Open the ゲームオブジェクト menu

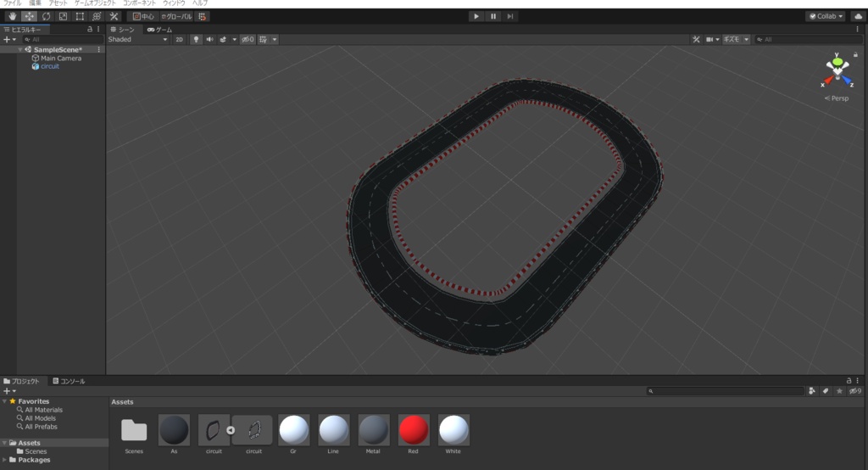95,3
